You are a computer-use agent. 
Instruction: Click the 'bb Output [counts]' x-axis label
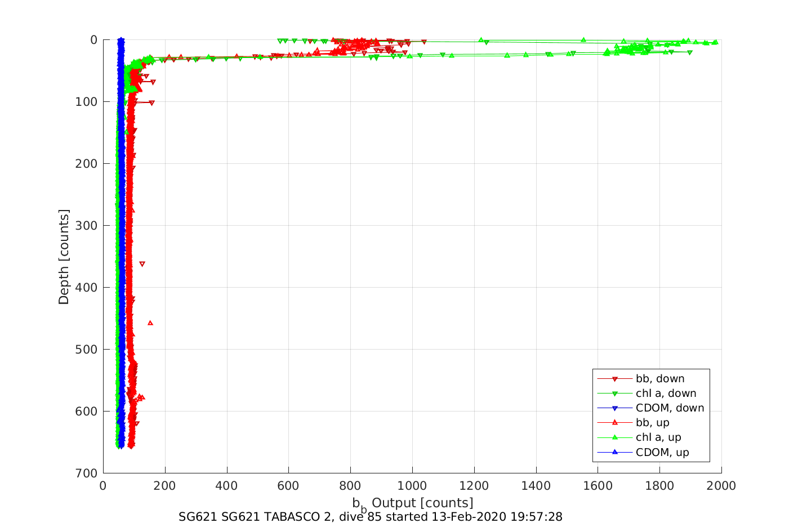pyautogui.click(x=413, y=504)
